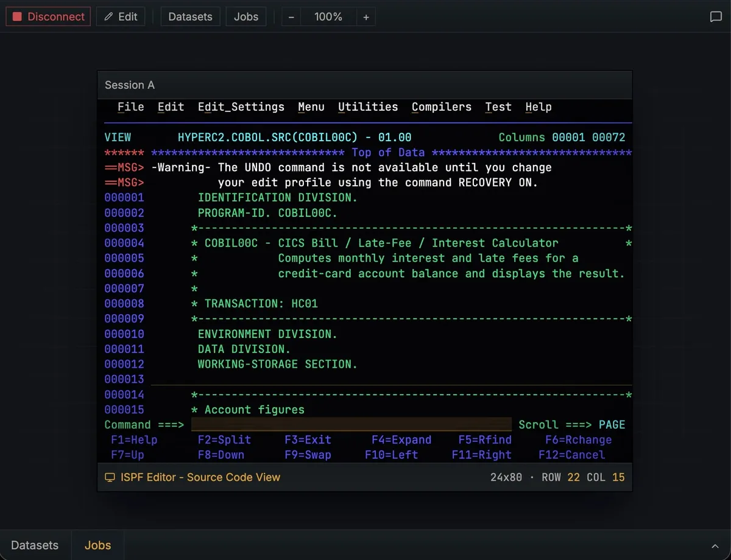
Task: Click line number 000001
Action: click(124, 198)
